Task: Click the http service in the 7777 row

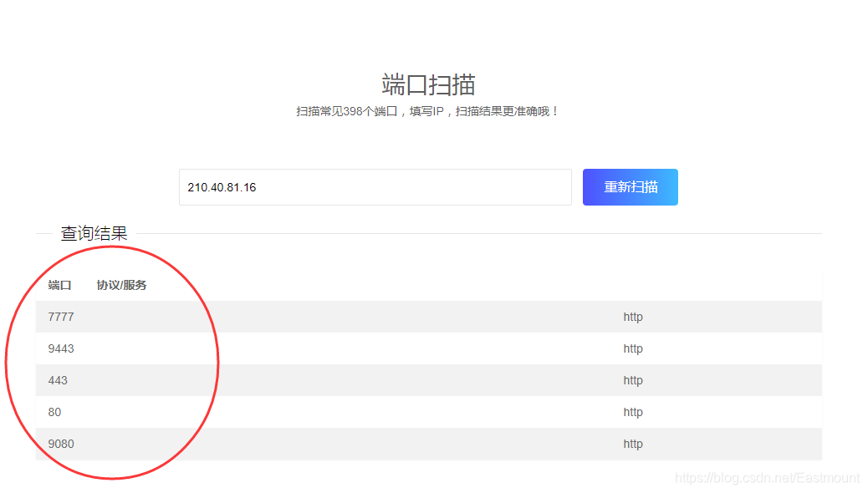Action: [x=633, y=317]
